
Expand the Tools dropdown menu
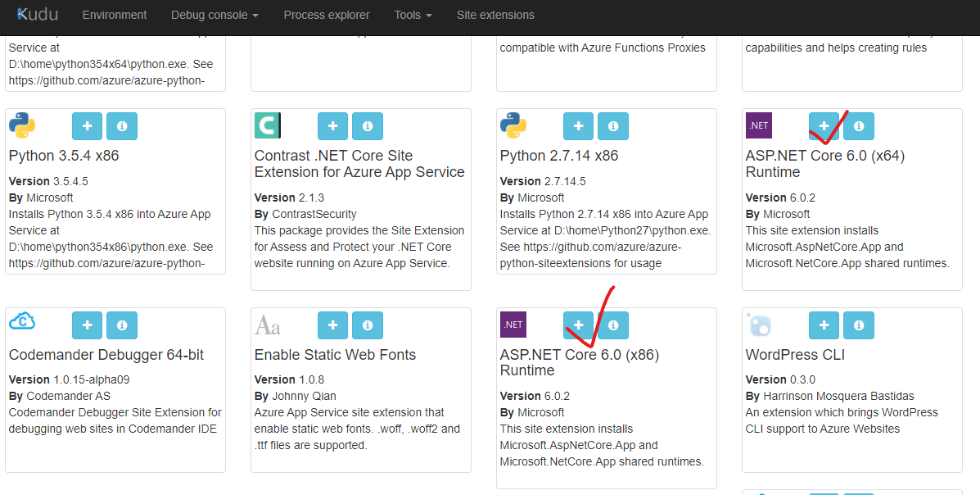click(413, 15)
